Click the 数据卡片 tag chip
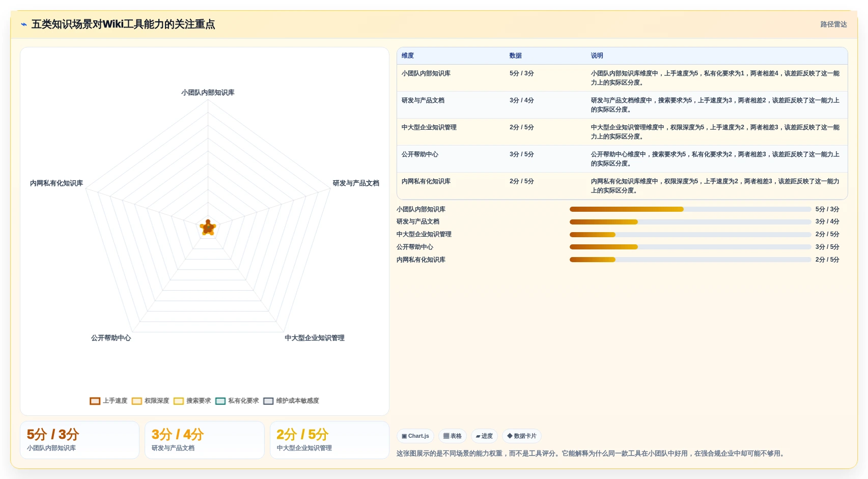Image resolution: width=868 pixels, height=479 pixels. coord(522,436)
